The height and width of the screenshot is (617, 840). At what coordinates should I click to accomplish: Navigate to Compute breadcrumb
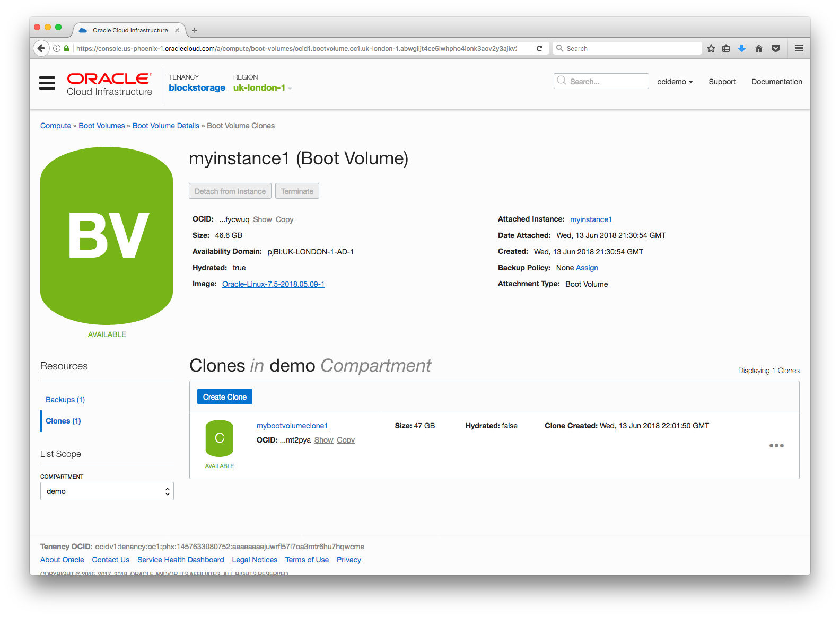tap(56, 126)
